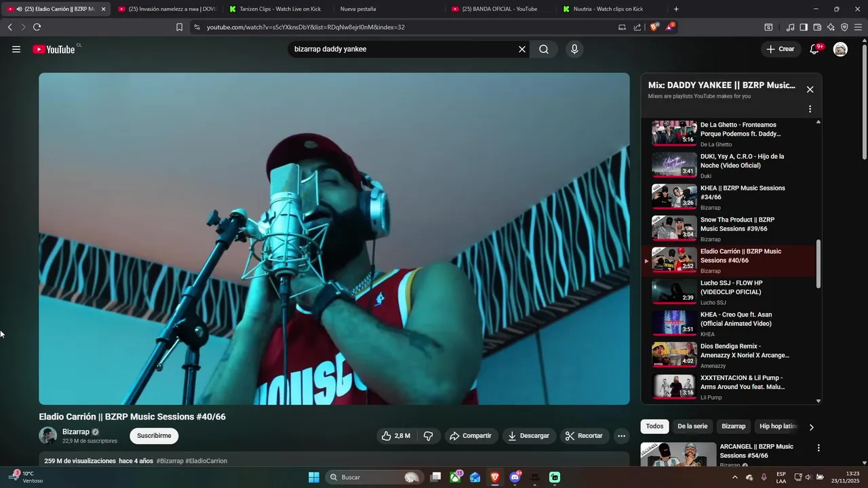Open the Bizarrap channel name link

(76, 432)
